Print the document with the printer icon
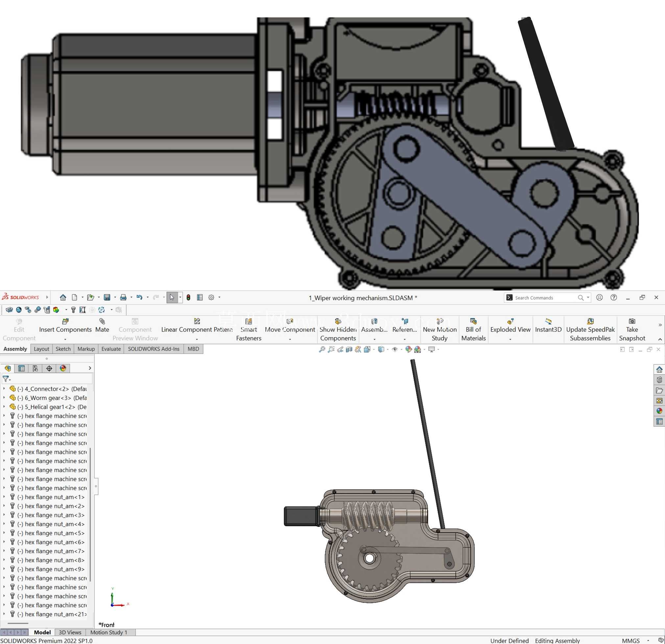 pos(123,297)
